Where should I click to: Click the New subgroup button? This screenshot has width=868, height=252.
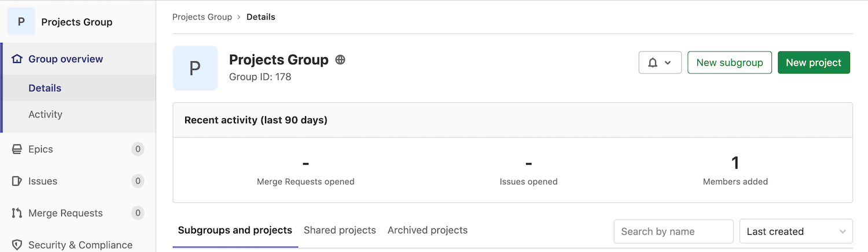click(x=729, y=62)
